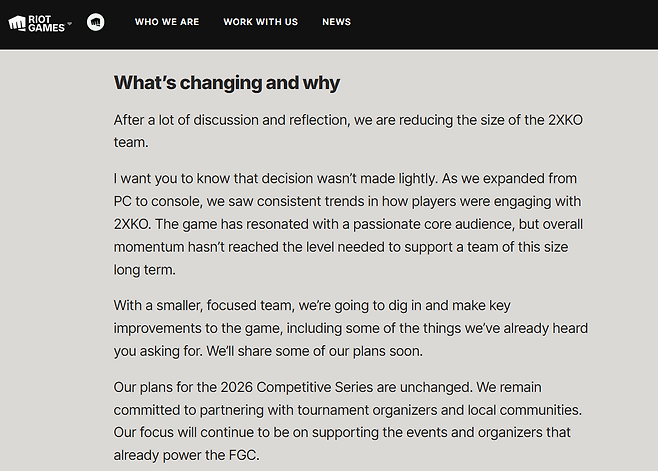The height and width of the screenshot is (471, 658).
Task: Click empty dark header area right of NEWS
Action: tap(500, 22)
